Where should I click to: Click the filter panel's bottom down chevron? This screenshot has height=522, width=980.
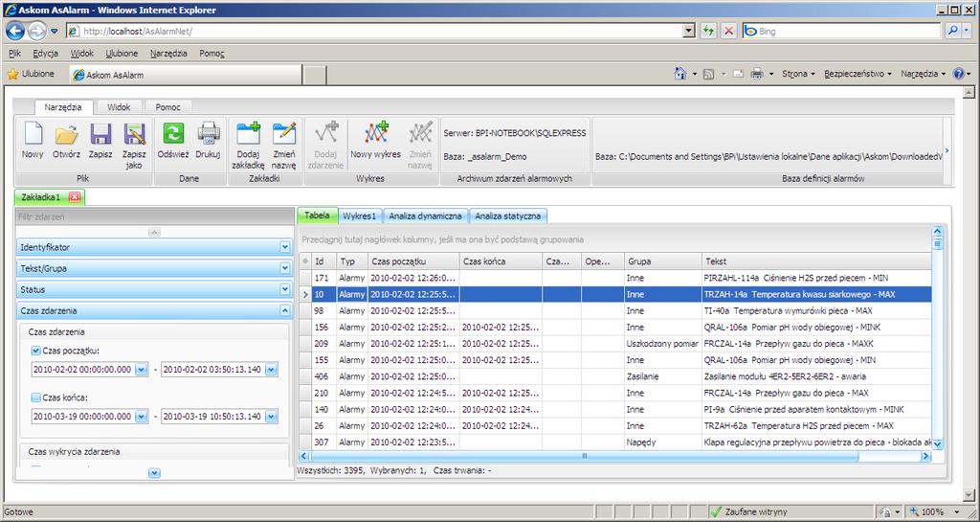pyautogui.click(x=154, y=473)
